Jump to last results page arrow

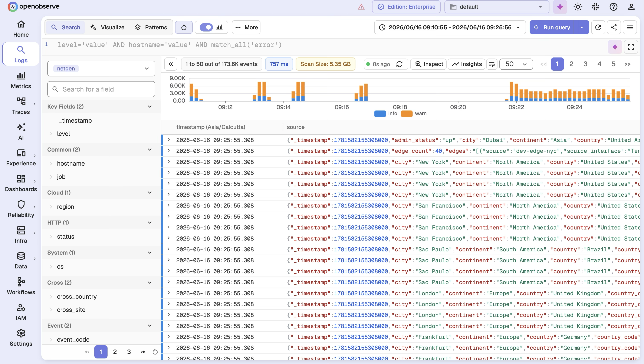point(627,64)
